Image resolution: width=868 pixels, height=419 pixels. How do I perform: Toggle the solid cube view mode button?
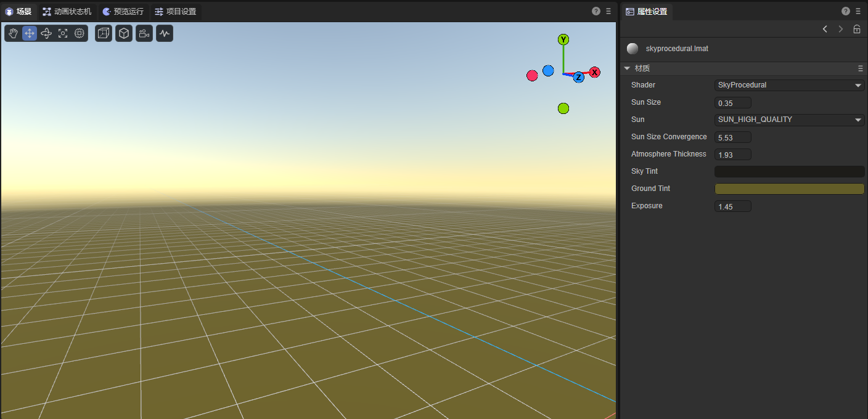[124, 33]
